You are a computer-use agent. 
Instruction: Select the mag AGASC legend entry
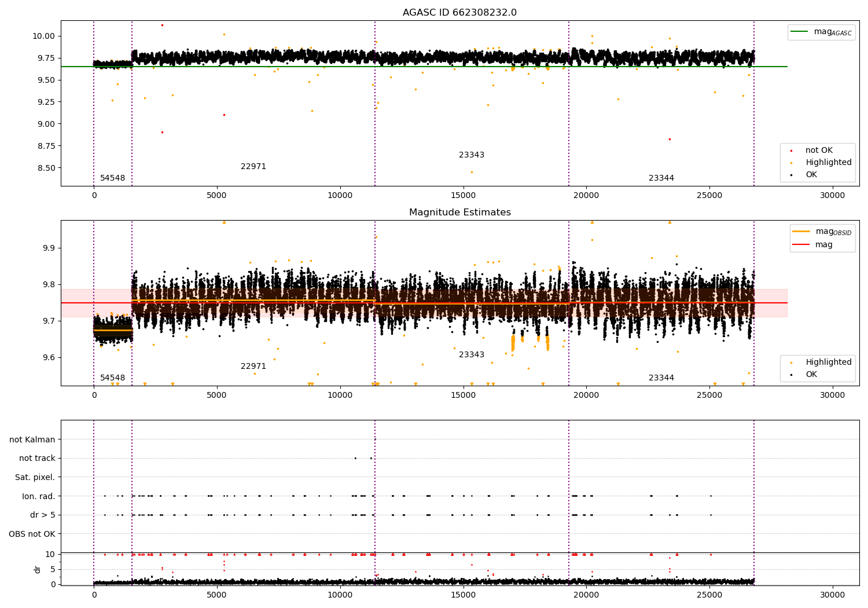coord(821,32)
